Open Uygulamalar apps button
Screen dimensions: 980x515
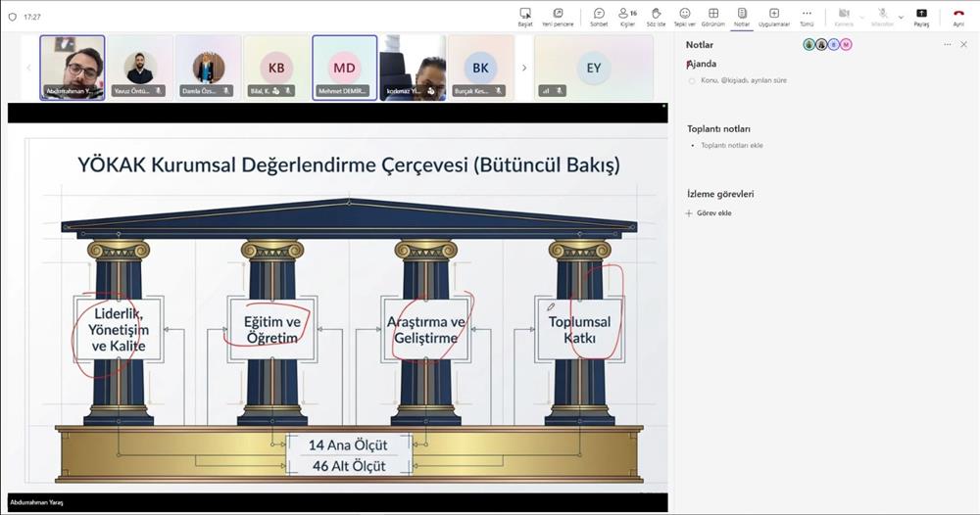774,16
